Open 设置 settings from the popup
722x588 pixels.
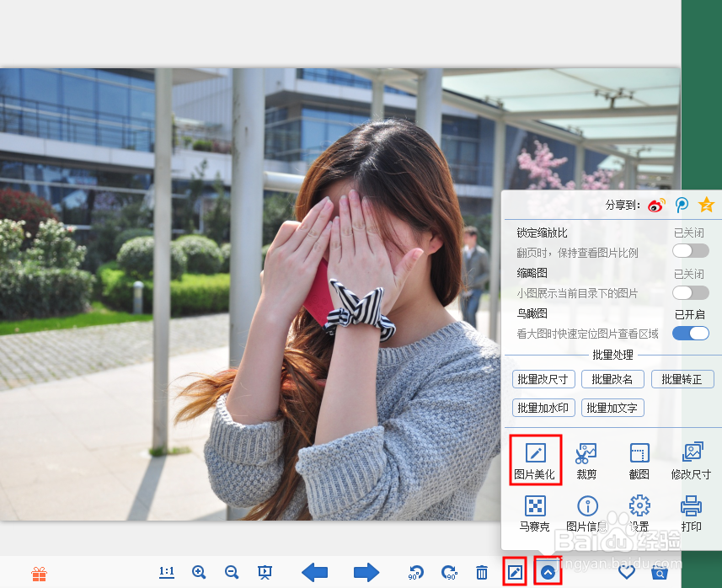tap(639, 513)
